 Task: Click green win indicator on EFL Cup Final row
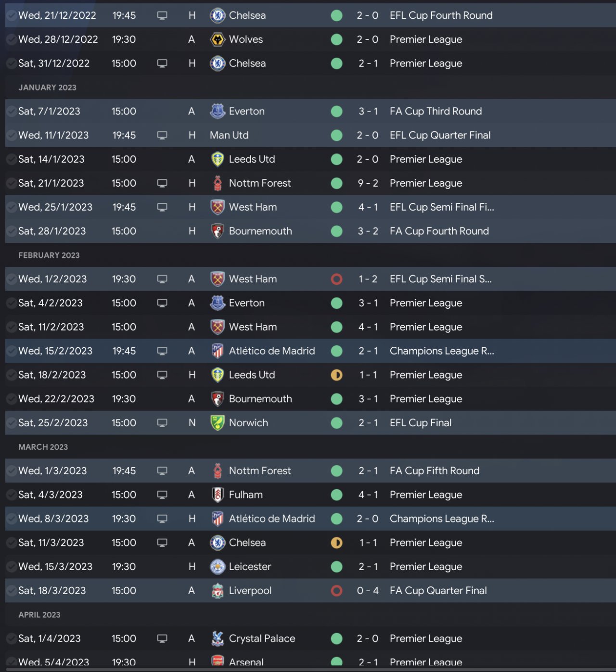[337, 423]
